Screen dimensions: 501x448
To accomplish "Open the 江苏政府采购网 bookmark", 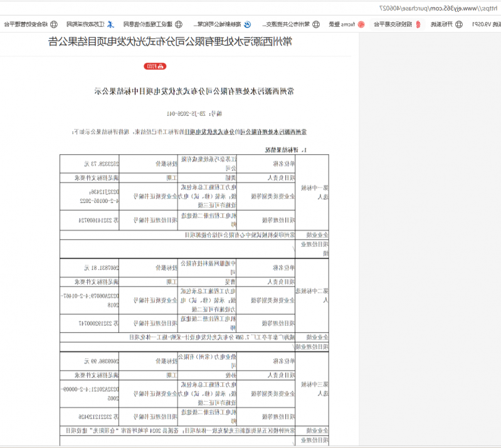I will 90,24.
